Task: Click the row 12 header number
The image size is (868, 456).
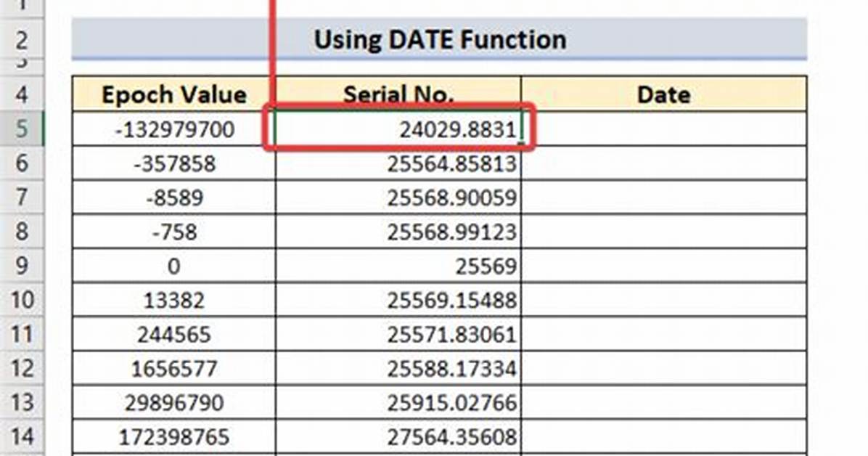Action: coord(22,368)
